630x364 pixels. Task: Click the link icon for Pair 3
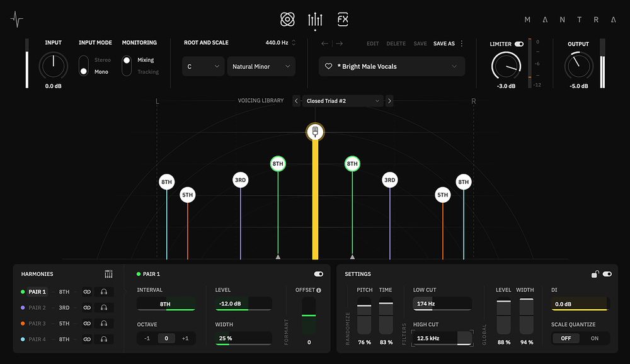87,324
